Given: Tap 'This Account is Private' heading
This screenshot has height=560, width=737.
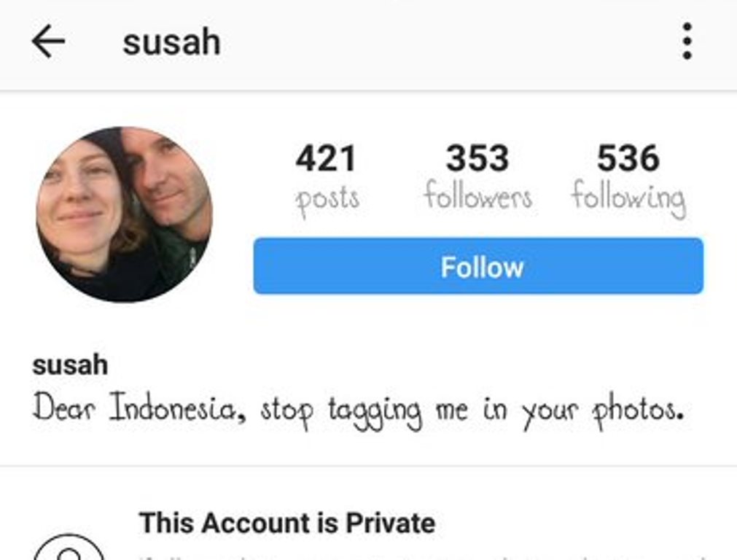Looking at the screenshot, I should (287, 523).
